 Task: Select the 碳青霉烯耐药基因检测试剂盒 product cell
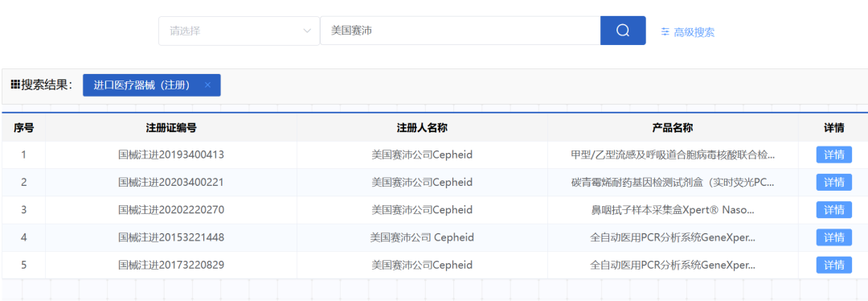(673, 183)
